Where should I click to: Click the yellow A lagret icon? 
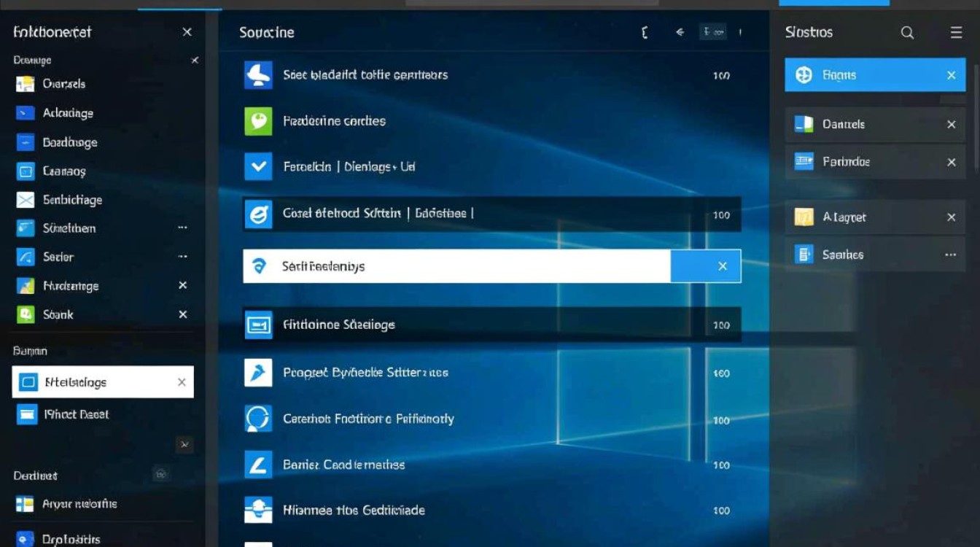[804, 217]
